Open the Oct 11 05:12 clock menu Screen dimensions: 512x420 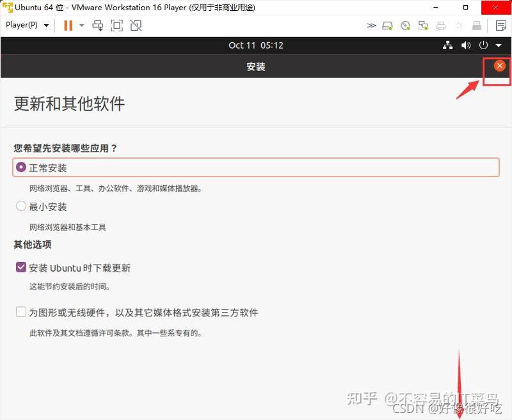[x=255, y=45]
